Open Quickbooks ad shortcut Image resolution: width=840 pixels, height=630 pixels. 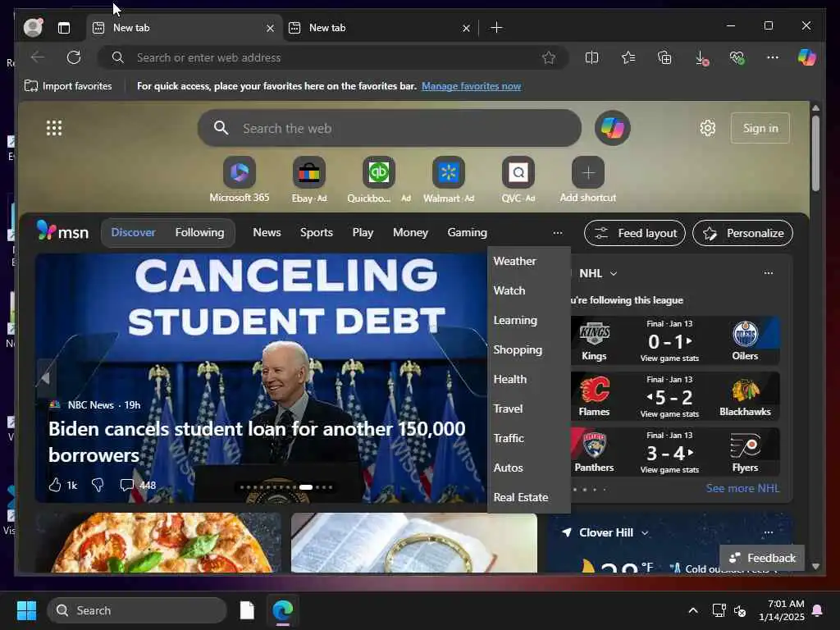pos(379,180)
